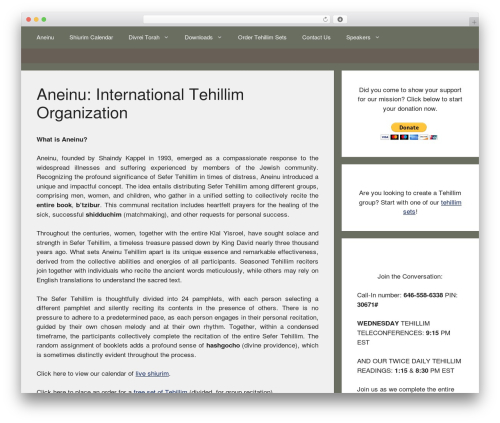This screenshot has width=500, height=423.
Task: Click the yellow minimize window dot
Action: tap(36, 19)
